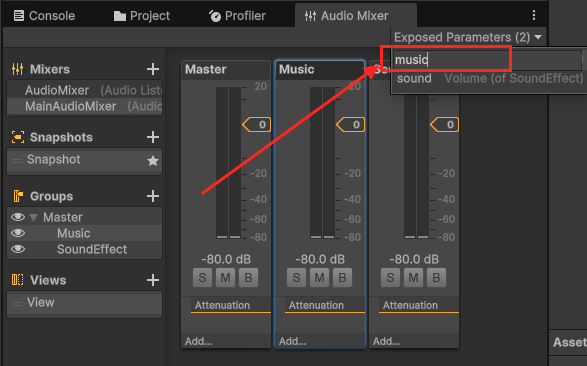This screenshot has height=366, width=587.
Task: Click the SoundEffect strip volume fader handle
Action: pyautogui.click(x=445, y=125)
